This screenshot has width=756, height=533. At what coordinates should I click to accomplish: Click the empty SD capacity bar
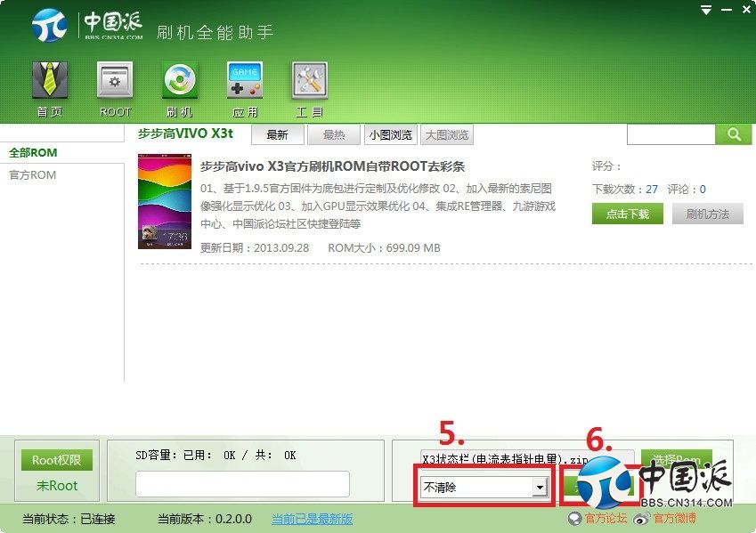point(242,484)
